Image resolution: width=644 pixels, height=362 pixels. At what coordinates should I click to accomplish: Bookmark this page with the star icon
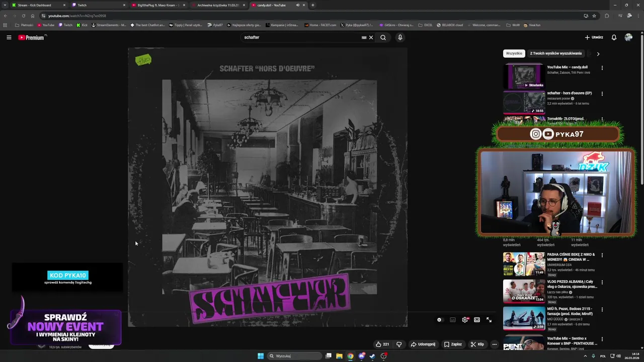[594, 16]
